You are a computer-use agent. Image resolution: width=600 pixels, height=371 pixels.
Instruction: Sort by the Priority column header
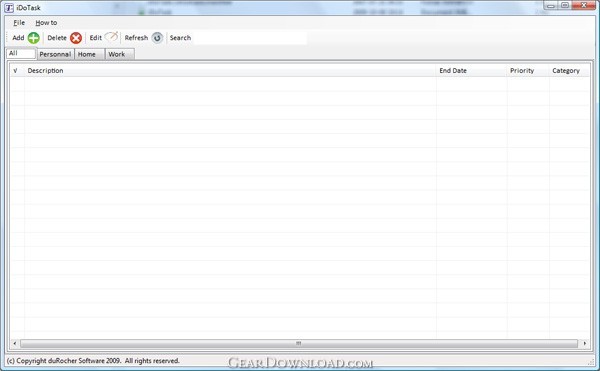pos(528,71)
